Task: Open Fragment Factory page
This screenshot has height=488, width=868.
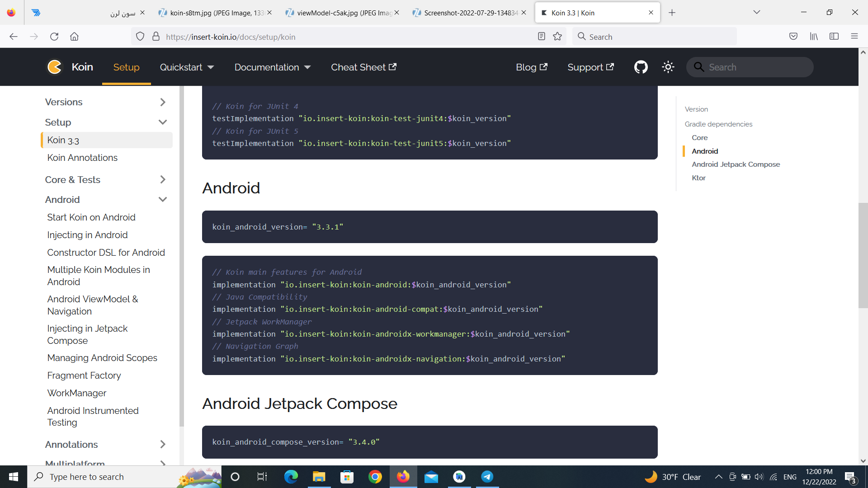Action: pyautogui.click(x=84, y=375)
